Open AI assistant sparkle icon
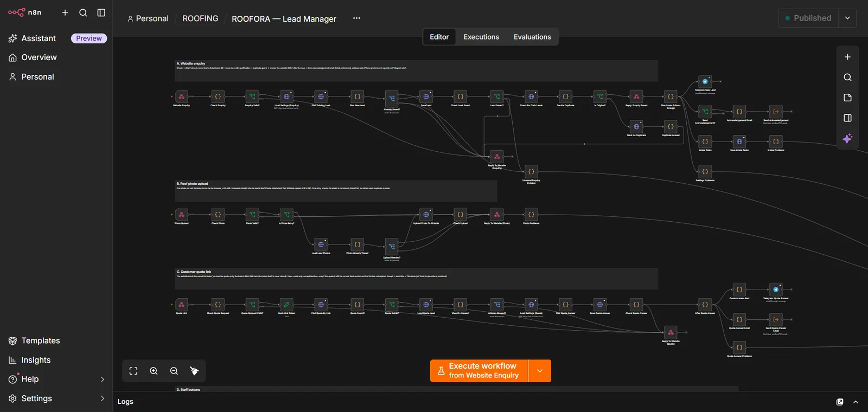This screenshot has height=412, width=868. coord(847,139)
